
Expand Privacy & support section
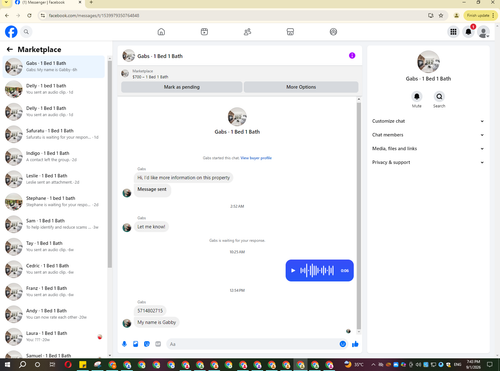pos(428,162)
